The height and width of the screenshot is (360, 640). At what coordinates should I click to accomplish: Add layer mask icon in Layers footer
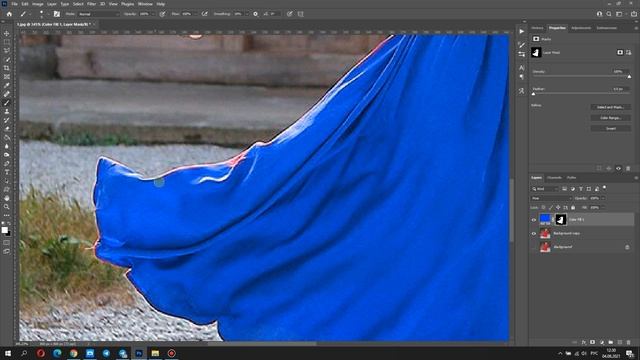(593, 342)
